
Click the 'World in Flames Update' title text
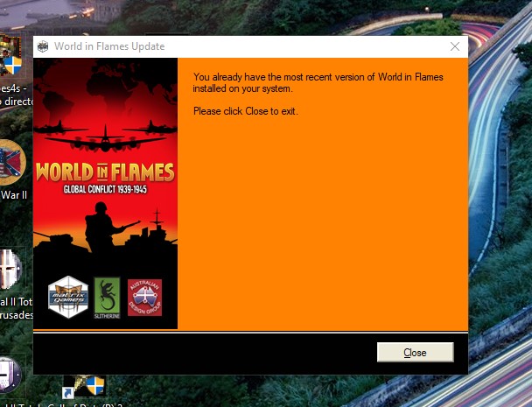pos(109,46)
